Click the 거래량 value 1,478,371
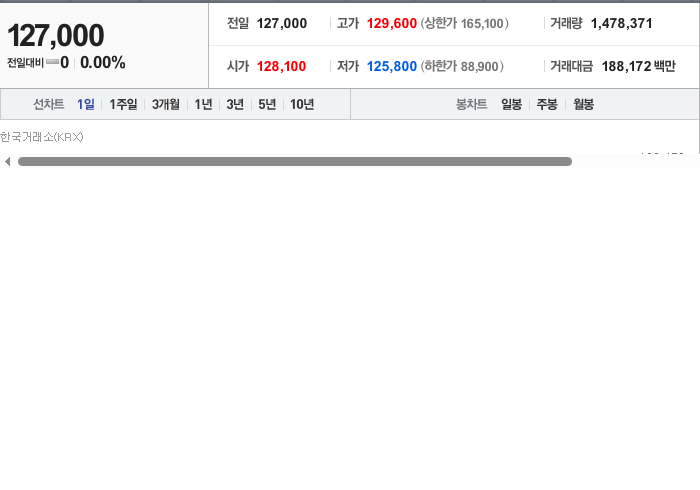The image size is (700, 490). pos(621,24)
